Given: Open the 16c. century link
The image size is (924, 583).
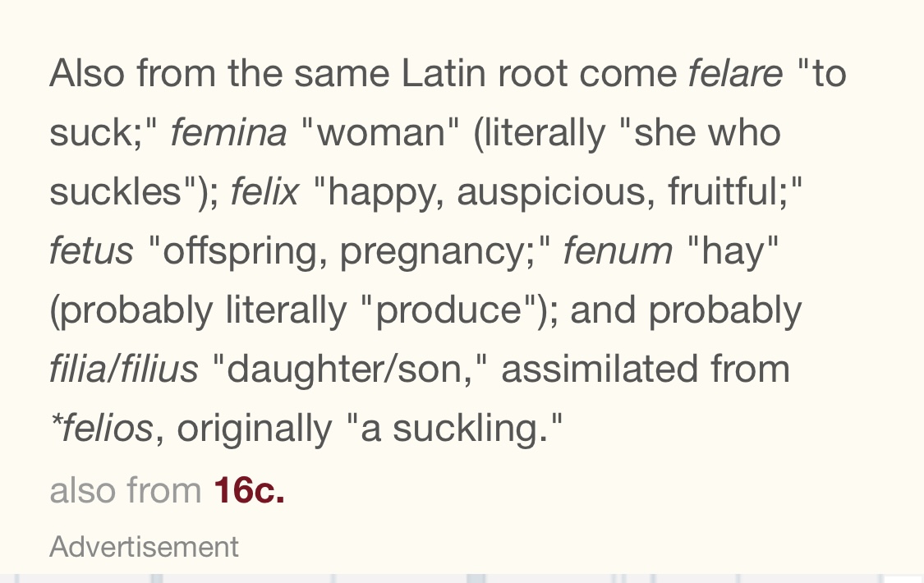Looking at the screenshot, I should pyautogui.click(x=249, y=490).
